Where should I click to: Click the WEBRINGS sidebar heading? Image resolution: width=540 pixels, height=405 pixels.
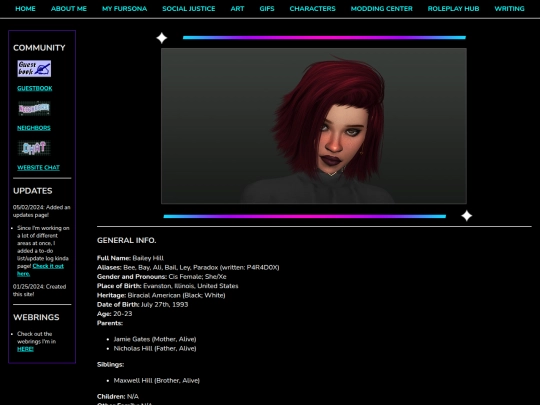point(36,318)
